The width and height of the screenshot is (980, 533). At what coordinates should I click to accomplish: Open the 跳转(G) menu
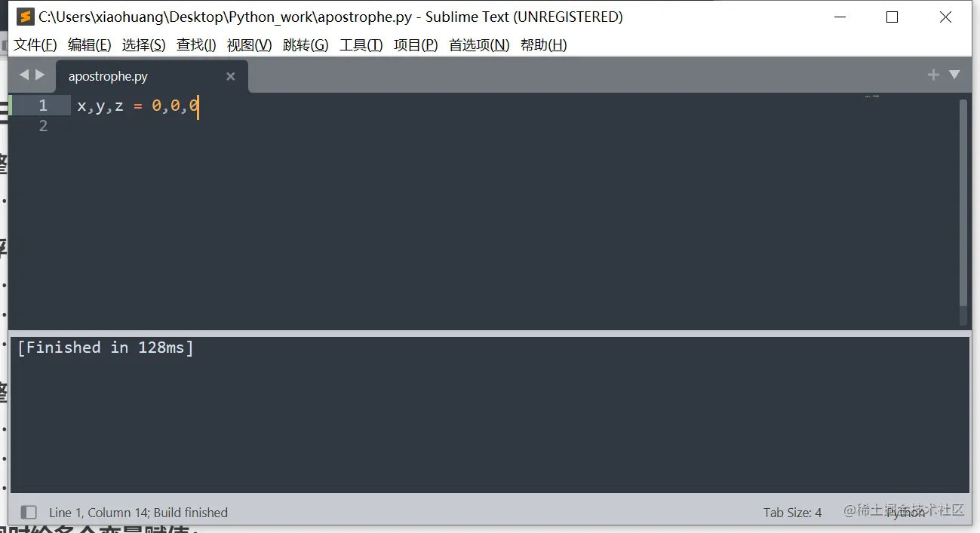(306, 45)
